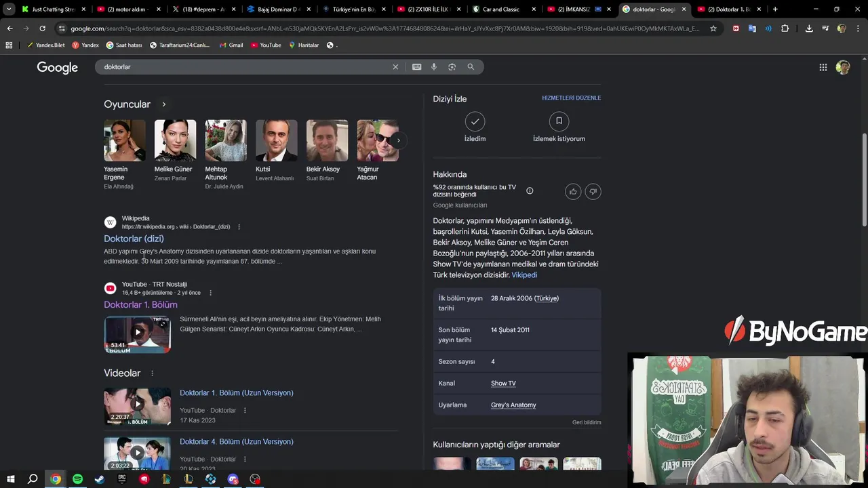Go back to the previous page
This screenshot has width=868, height=488.
click(x=9, y=28)
